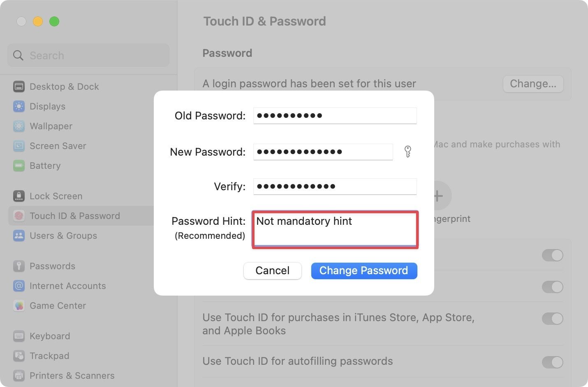
Task: Select the Wallpaper settings icon
Action: click(51, 126)
